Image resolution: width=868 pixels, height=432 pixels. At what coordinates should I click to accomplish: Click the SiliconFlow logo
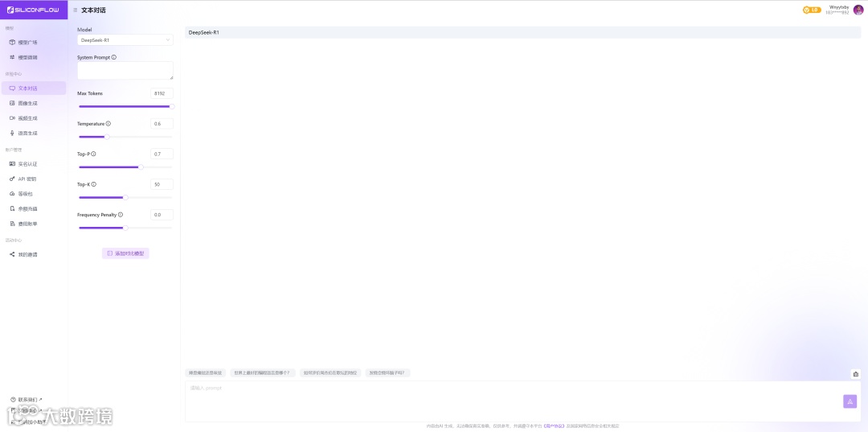33,10
